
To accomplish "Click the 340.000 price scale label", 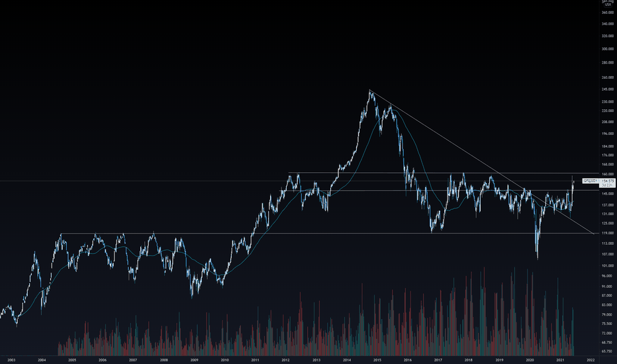I will (608, 24).
